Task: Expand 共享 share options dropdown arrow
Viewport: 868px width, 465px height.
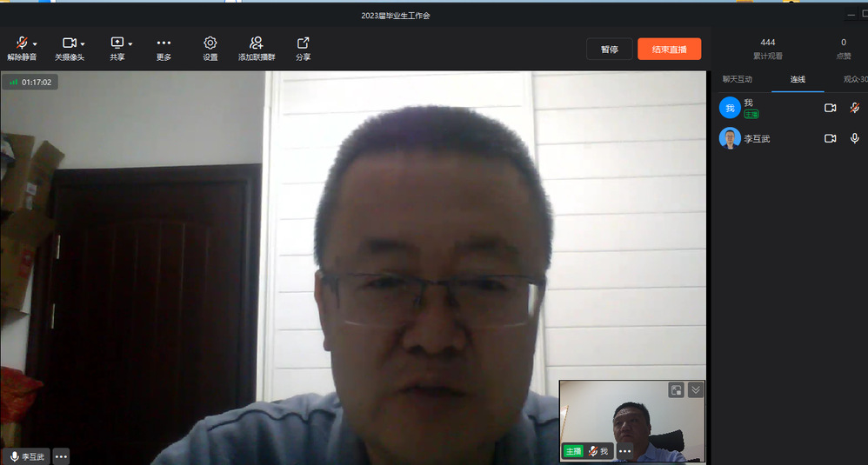Action: click(130, 43)
